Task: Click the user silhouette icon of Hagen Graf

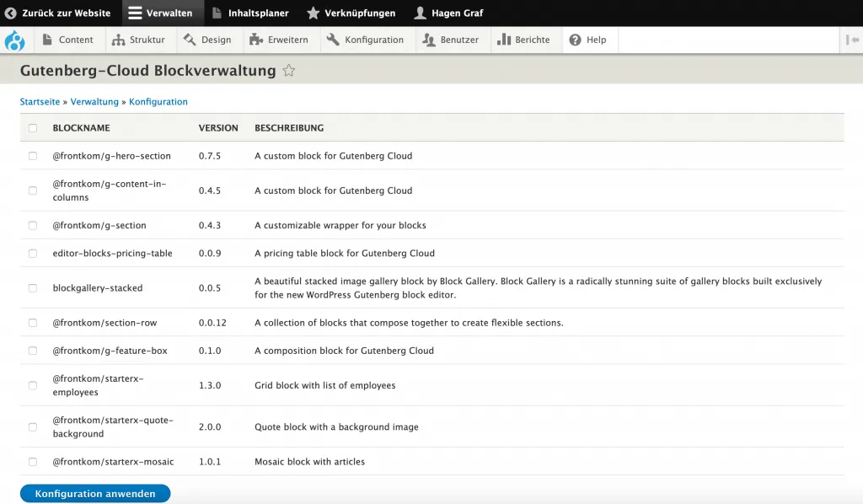Action: tap(420, 13)
